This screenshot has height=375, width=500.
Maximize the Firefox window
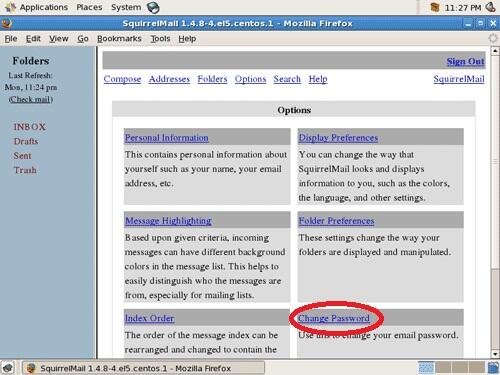(x=480, y=23)
